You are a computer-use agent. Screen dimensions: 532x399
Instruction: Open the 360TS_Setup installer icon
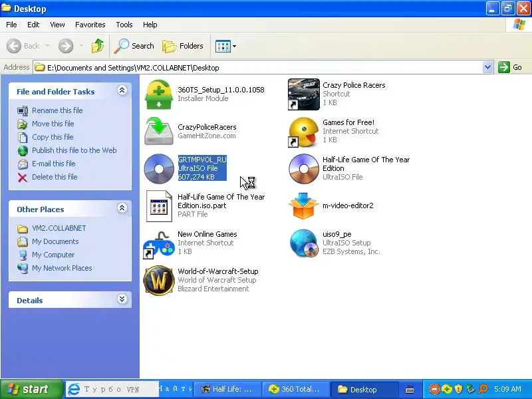(x=159, y=94)
